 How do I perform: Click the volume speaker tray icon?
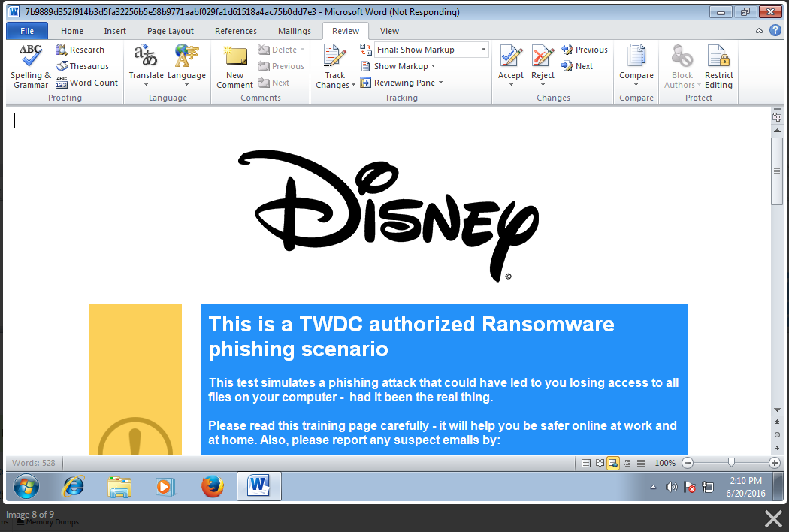(x=671, y=487)
